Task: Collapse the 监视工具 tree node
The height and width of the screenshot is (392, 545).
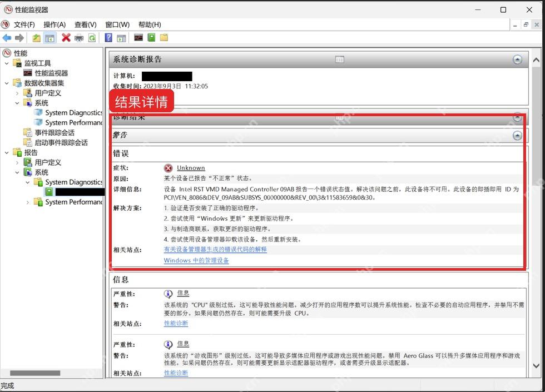Action: [x=7, y=63]
